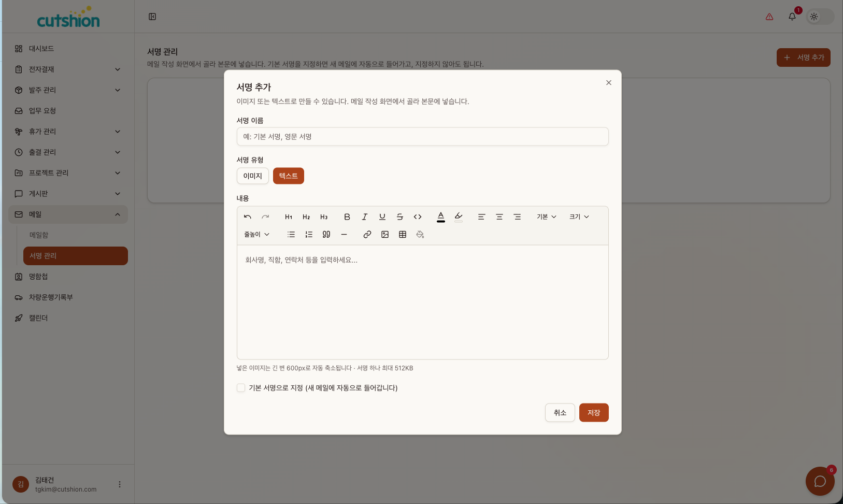This screenshot has height=504, width=843.
Task: Apply italic formatting
Action: pos(365,217)
